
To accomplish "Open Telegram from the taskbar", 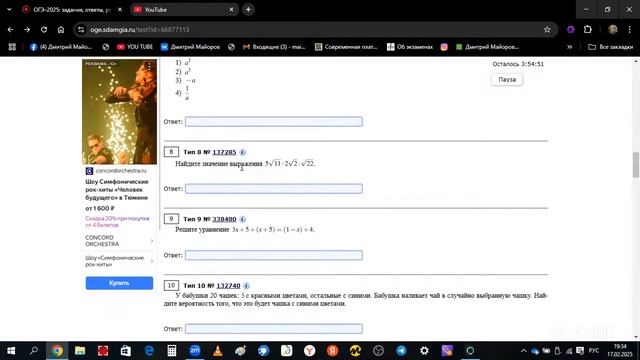I will 401,351.
